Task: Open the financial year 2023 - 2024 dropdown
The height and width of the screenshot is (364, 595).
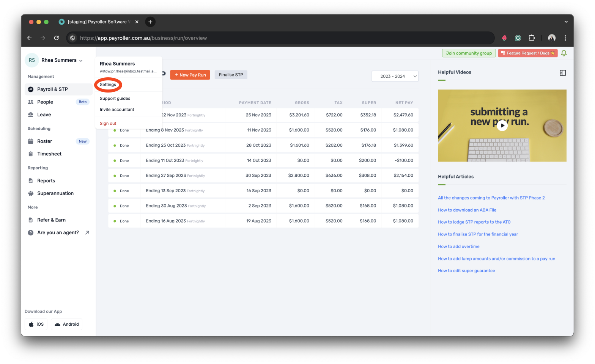Action: pos(395,76)
